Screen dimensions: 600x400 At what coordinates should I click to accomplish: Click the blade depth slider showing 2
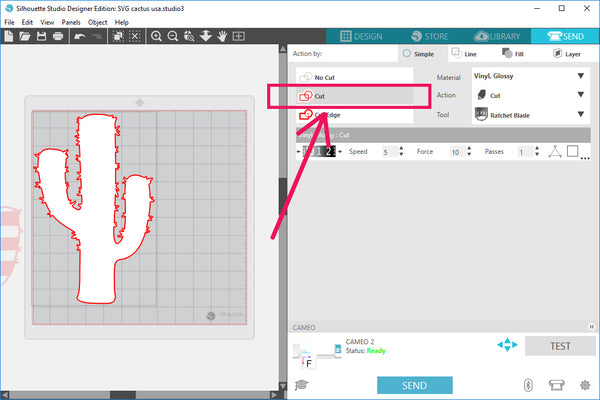pos(319,152)
